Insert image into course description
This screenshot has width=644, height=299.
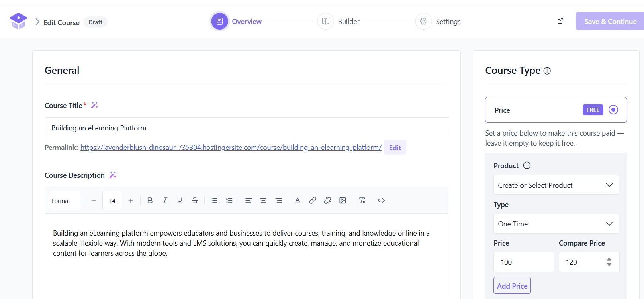(x=343, y=201)
